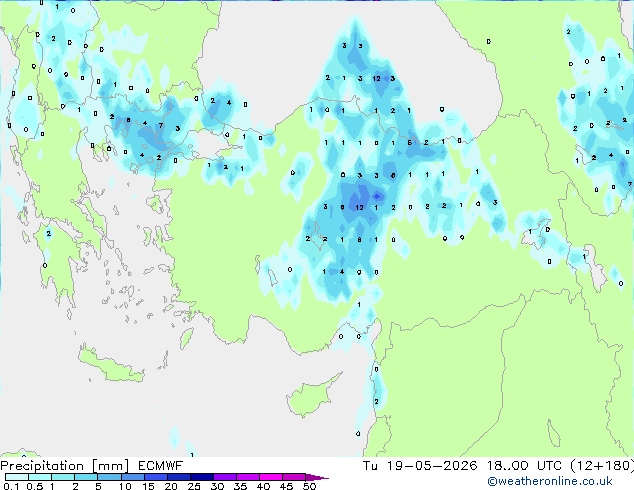Click the 0.5–1 mm legend color box
The image size is (634, 490).
click(40, 477)
